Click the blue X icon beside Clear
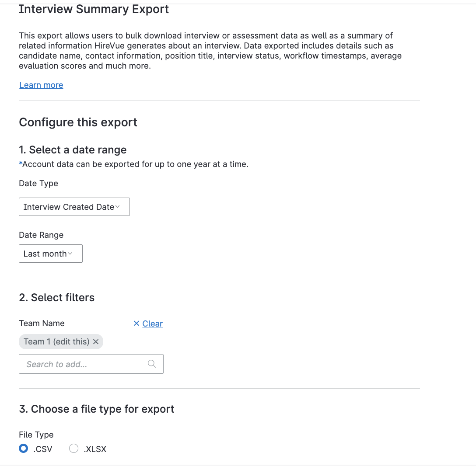 136,323
